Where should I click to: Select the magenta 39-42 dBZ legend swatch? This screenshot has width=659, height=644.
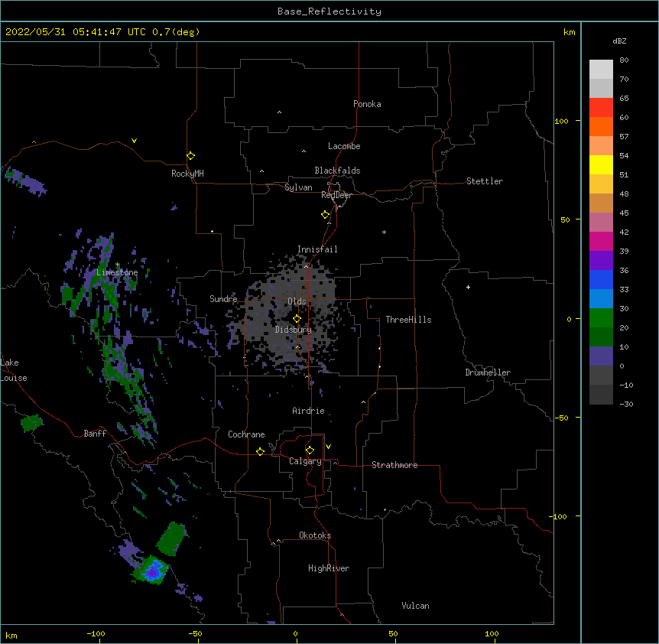(601, 241)
